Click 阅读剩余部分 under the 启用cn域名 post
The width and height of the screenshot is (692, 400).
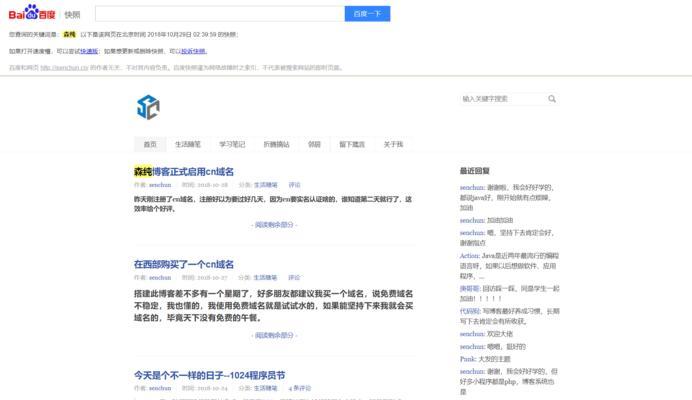click(x=274, y=225)
